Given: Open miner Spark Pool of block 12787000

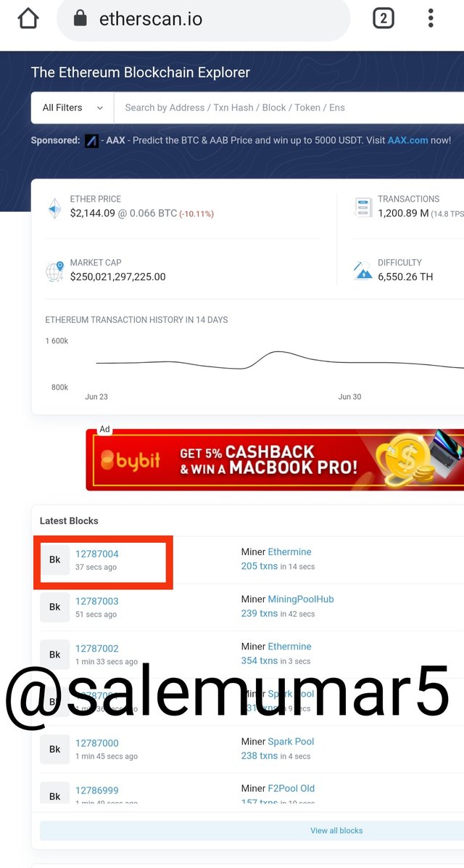Looking at the screenshot, I should pos(291,741).
